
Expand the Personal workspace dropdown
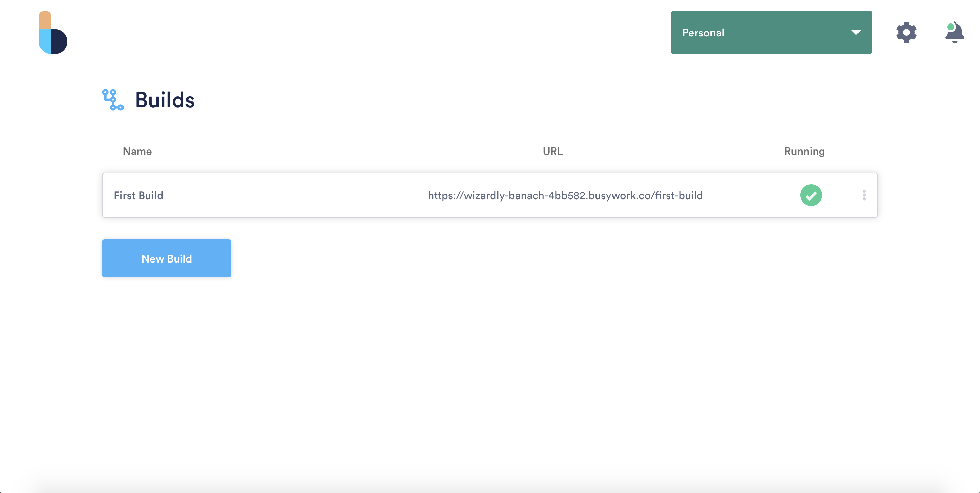point(771,32)
